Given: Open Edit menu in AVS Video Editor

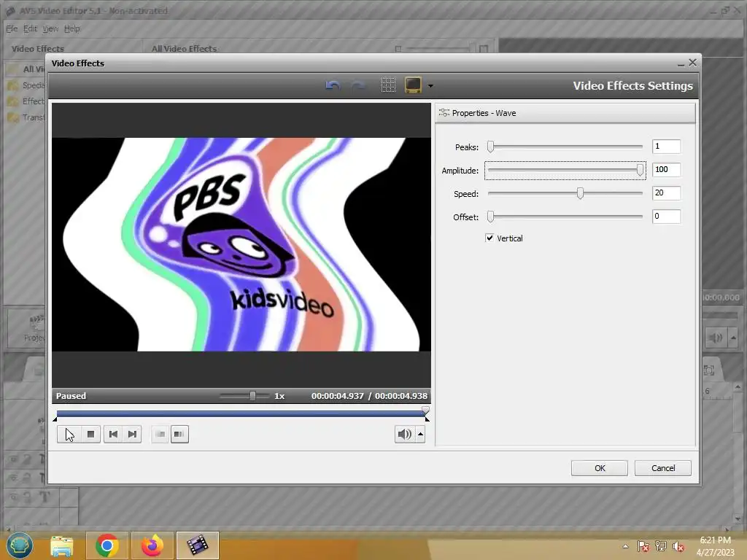Looking at the screenshot, I should (x=30, y=28).
